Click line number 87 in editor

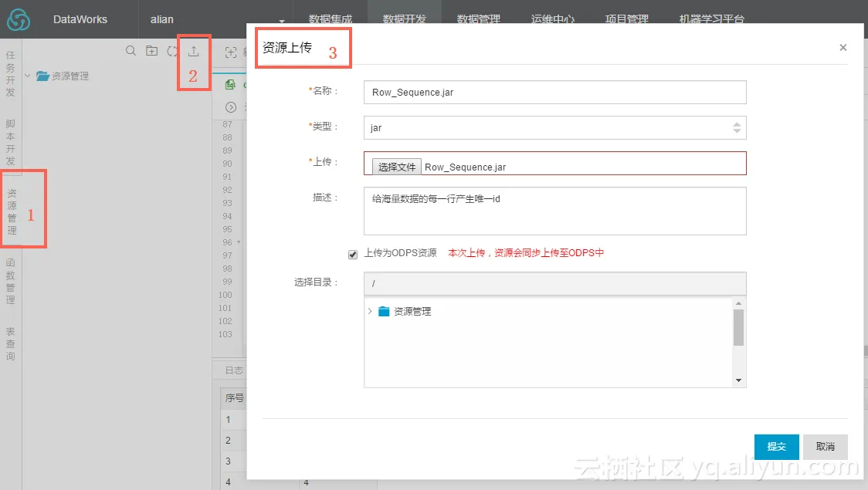228,124
